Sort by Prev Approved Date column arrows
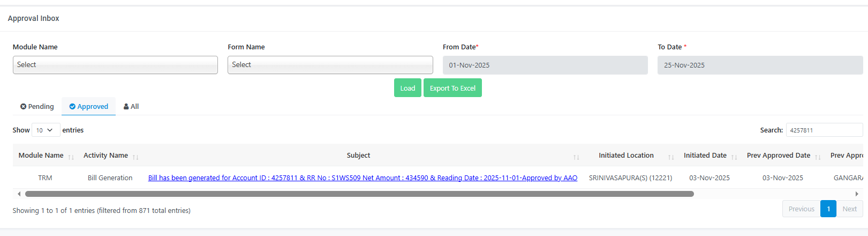The height and width of the screenshot is (236, 868). (818, 157)
